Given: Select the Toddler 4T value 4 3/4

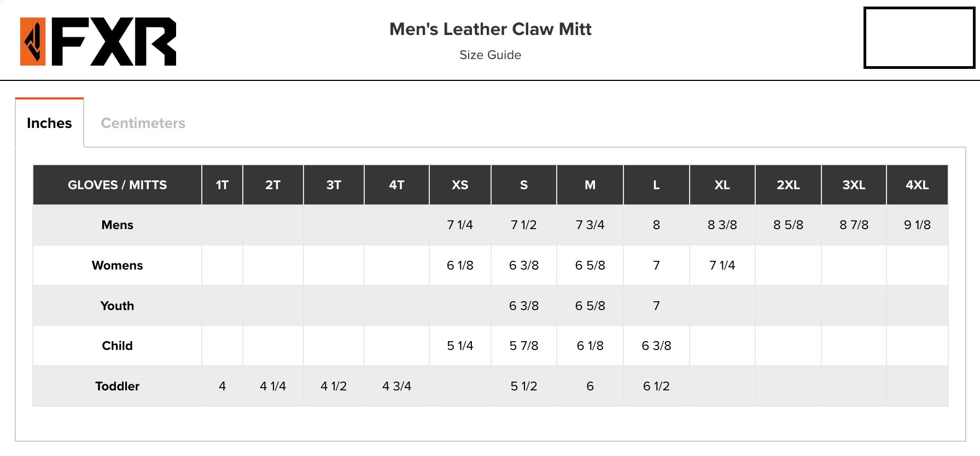Looking at the screenshot, I should 396,386.
